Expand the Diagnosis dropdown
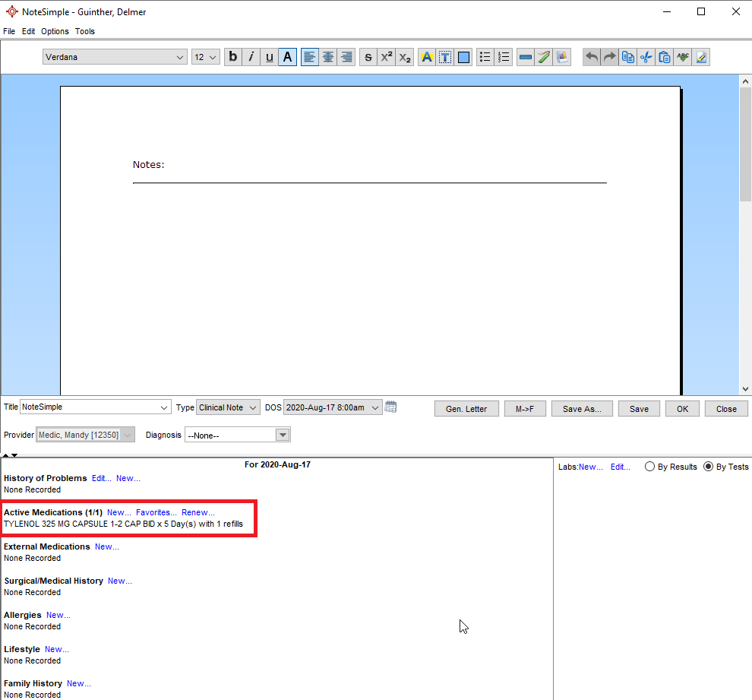This screenshot has height=700, width=752. 283,436
